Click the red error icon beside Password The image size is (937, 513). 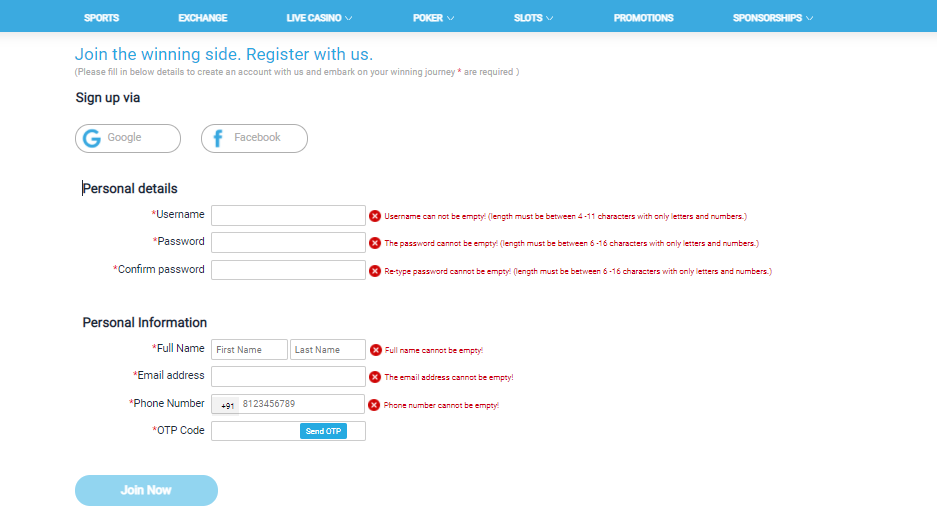coord(375,243)
